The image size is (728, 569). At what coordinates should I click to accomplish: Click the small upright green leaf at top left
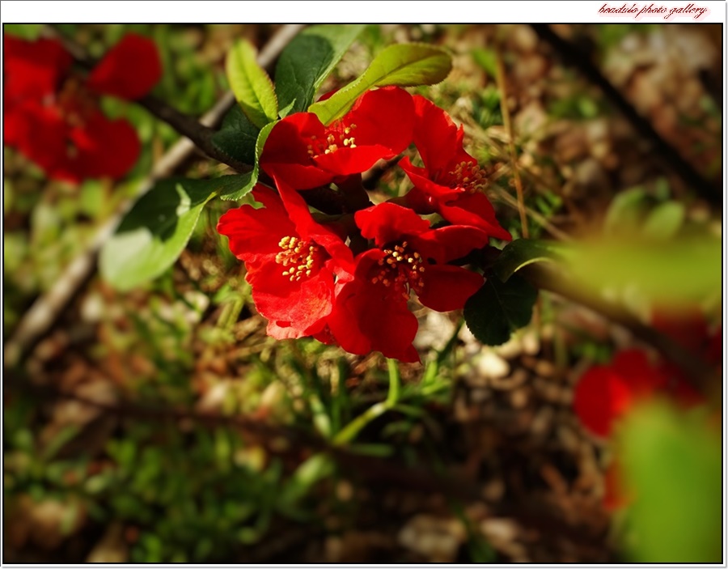coord(251,81)
